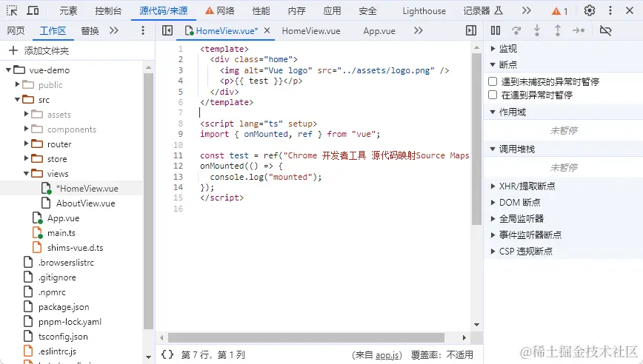643x364 pixels.
Task: Select the .browserslistrc file
Action: [66, 263]
